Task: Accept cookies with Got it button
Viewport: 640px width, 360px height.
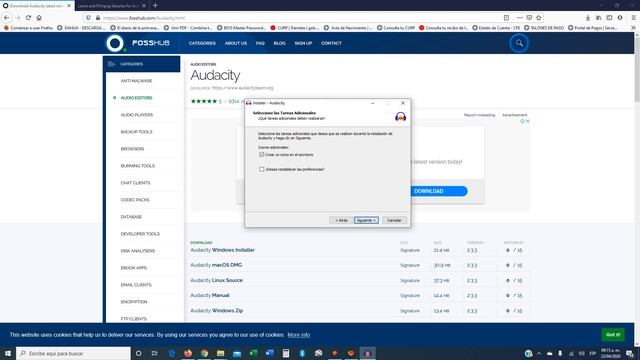Action: pos(613,335)
